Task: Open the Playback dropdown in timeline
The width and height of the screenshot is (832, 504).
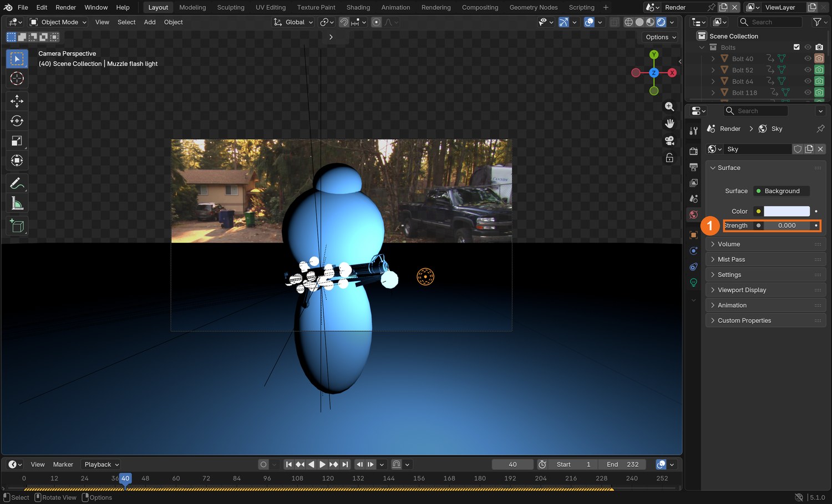Action: (102, 465)
